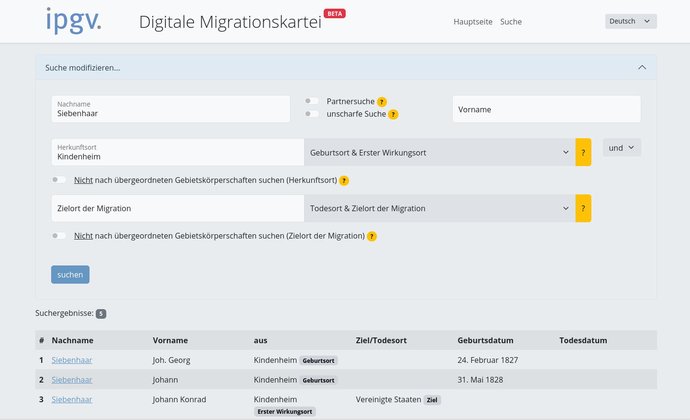Click the Todesdatum column header

coord(583,340)
